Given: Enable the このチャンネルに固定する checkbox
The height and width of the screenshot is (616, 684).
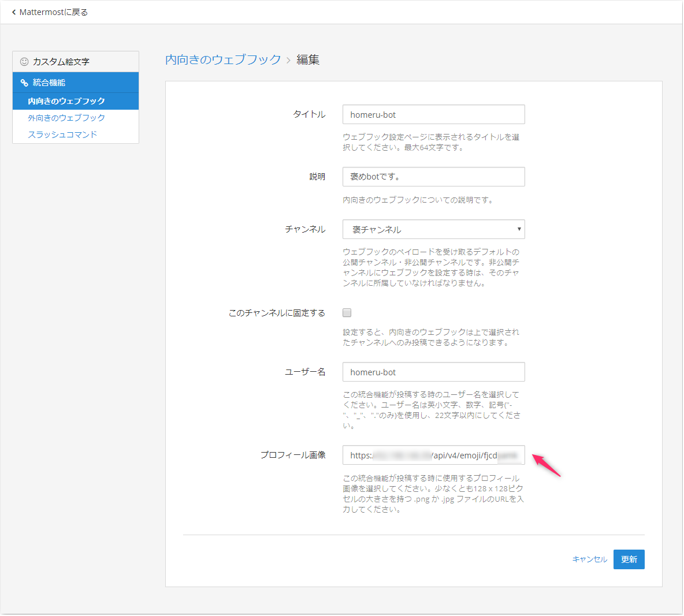Looking at the screenshot, I should (347, 312).
